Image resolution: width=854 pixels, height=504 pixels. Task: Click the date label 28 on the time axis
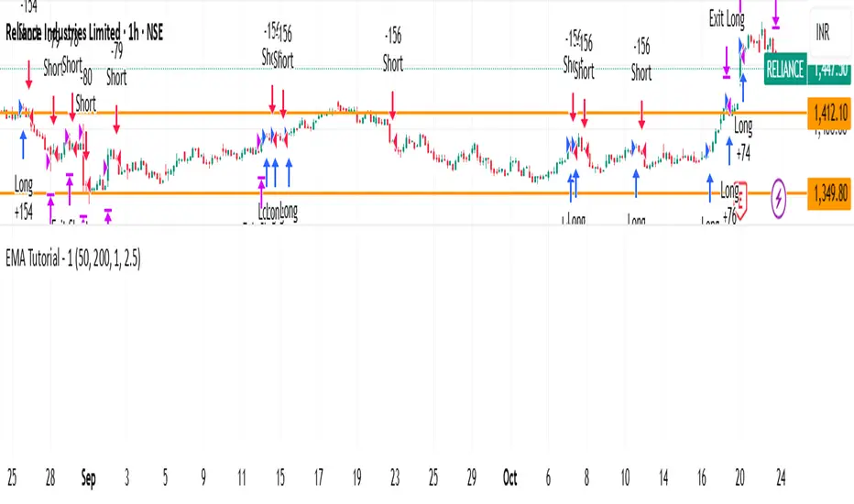[50, 478]
